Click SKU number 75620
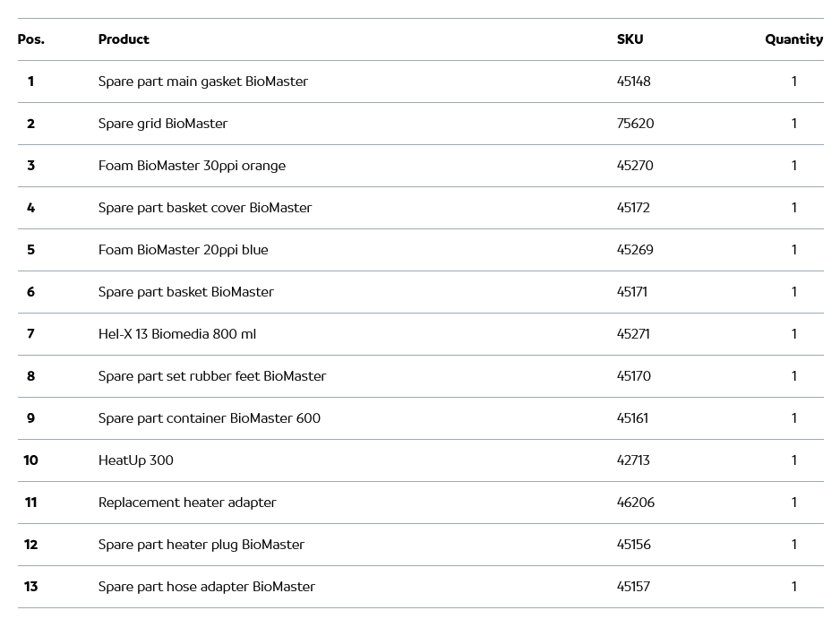This screenshot has width=840, height=619. click(635, 124)
